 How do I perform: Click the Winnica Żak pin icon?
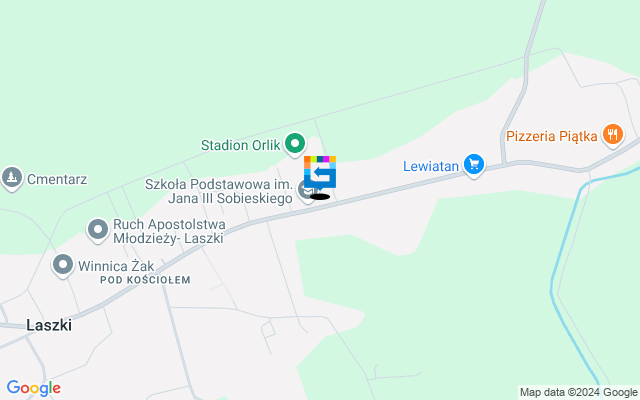click(63, 265)
